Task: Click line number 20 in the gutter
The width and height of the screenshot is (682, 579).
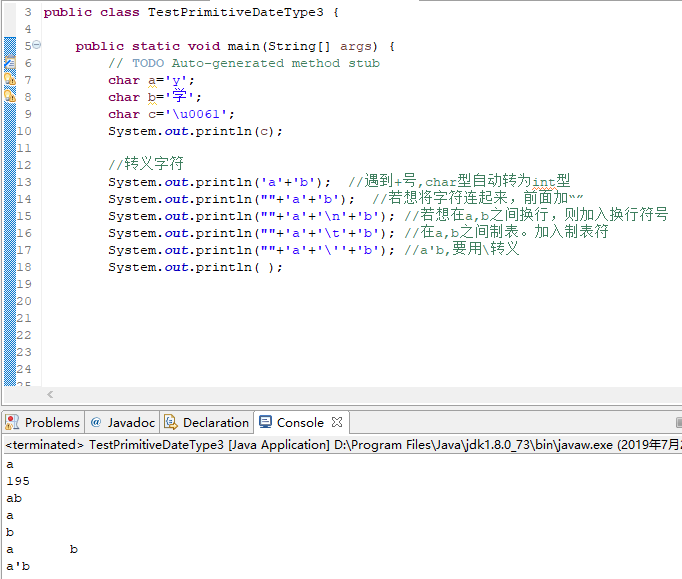Action: click(23, 301)
